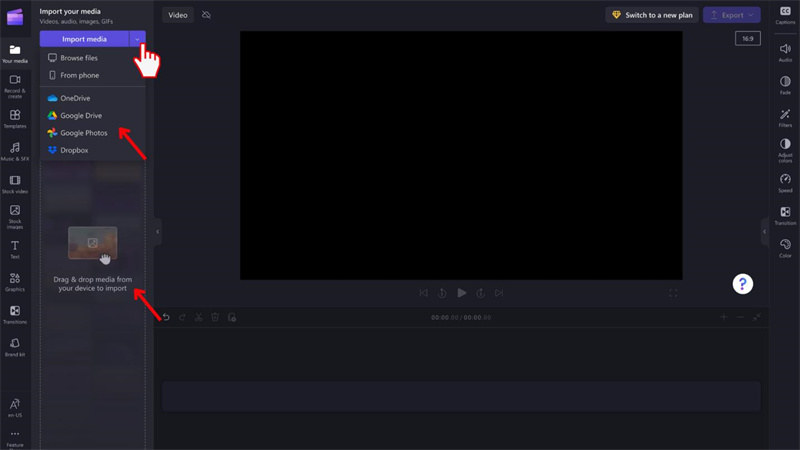800x450 pixels.
Task: Open the Feature flags more menu
Action: coord(15,438)
